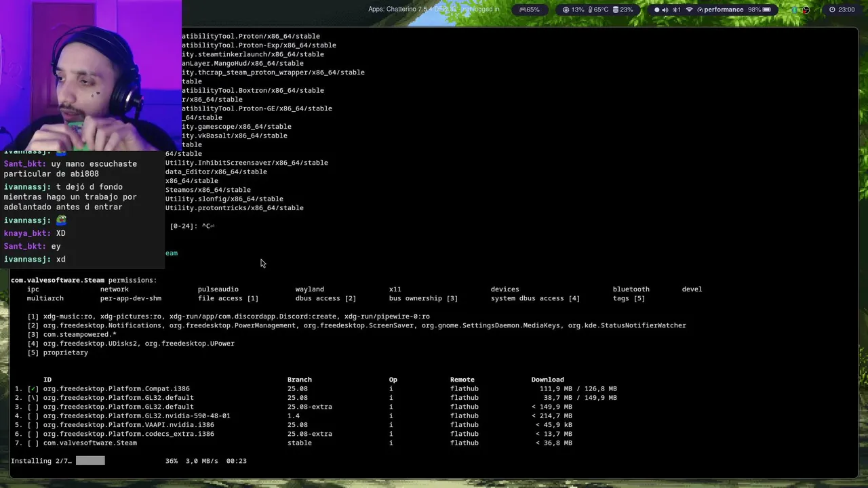
Task: Click 'Sant_bkt: ey' chat message
Action: point(32,246)
